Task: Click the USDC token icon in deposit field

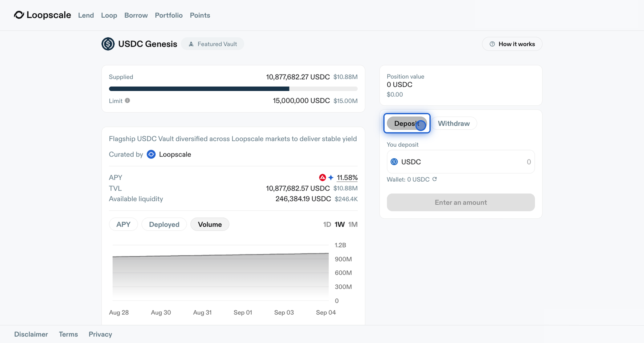Action: pos(394,162)
